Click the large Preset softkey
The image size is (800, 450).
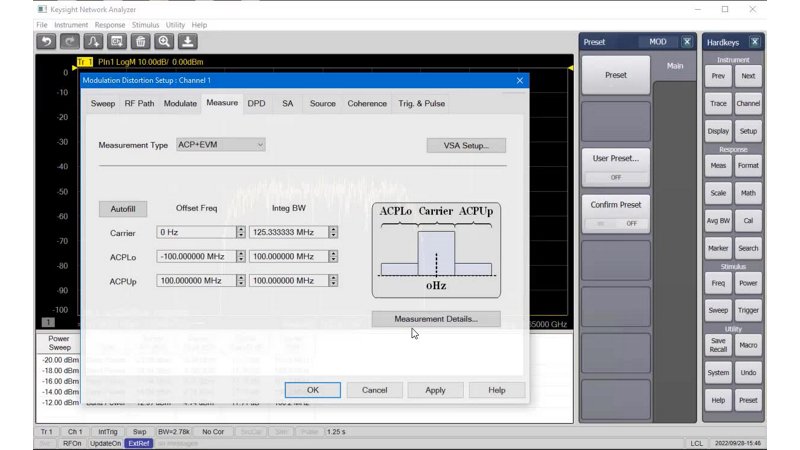(616, 75)
